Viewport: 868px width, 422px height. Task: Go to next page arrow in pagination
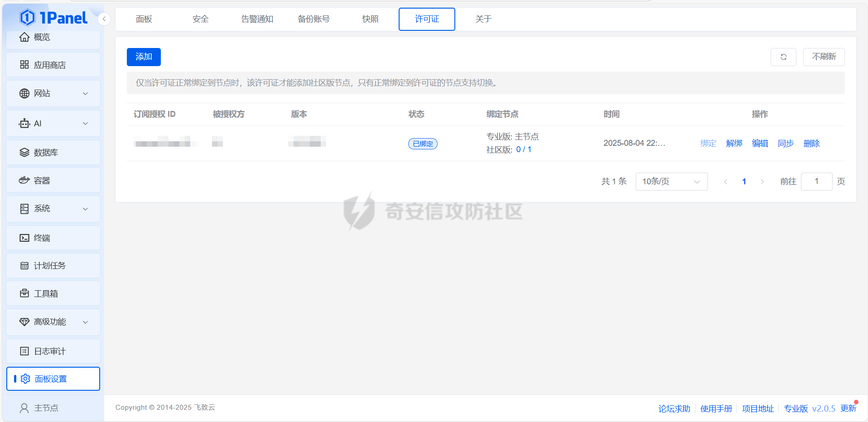(762, 182)
